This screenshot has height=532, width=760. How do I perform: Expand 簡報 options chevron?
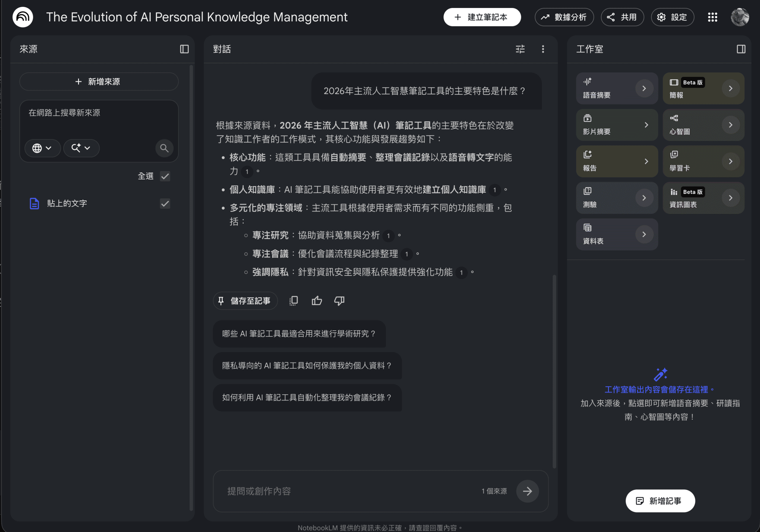pos(730,88)
